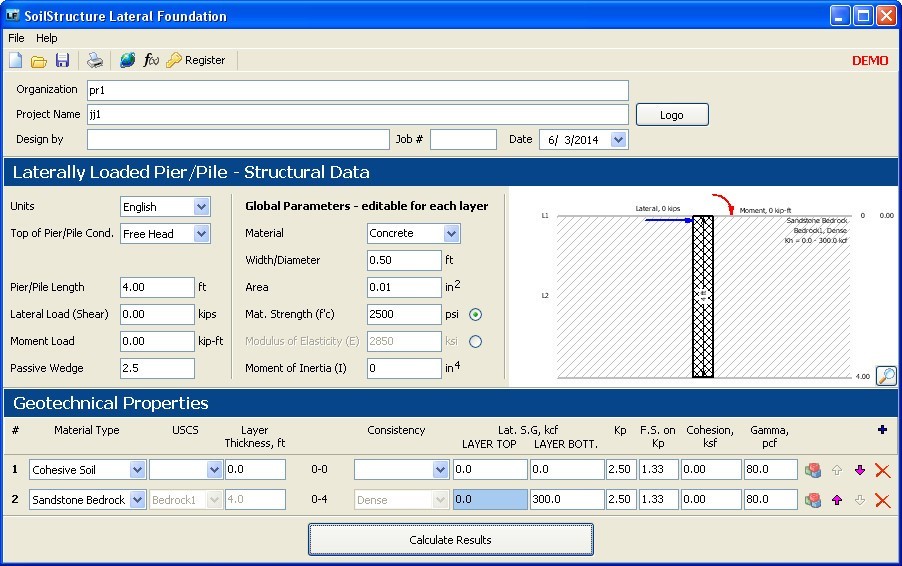Open the Date picker dropdown
This screenshot has width=902, height=566.
[618, 139]
